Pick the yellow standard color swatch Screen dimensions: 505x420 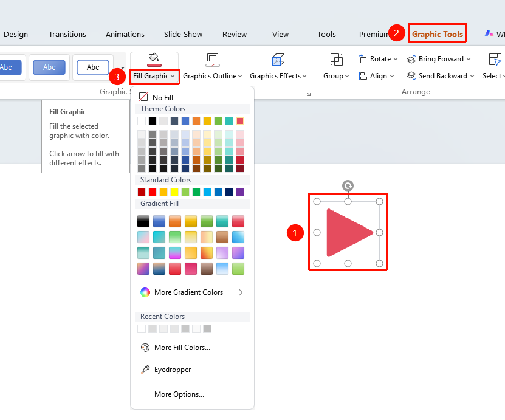click(174, 192)
